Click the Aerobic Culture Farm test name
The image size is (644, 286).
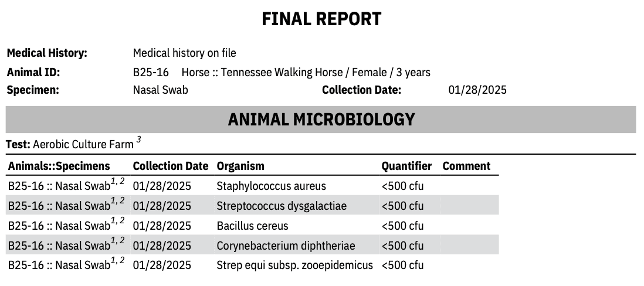83,144
